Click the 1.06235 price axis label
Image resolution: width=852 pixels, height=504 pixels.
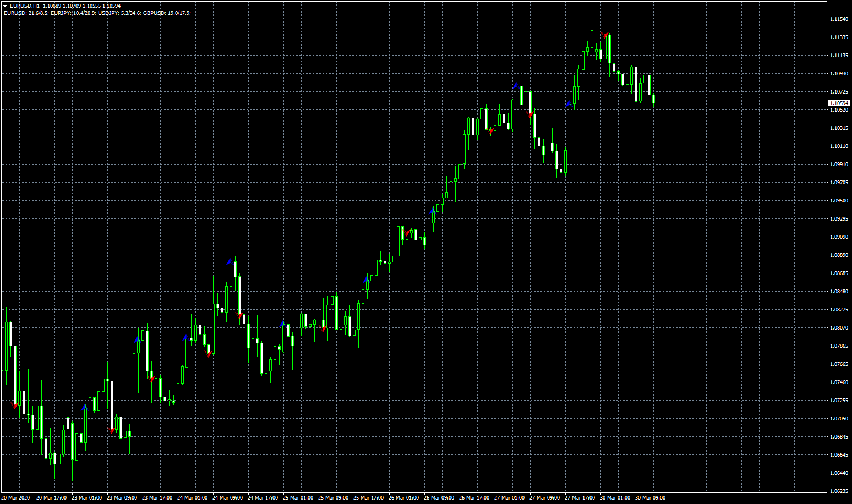click(839, 491)
